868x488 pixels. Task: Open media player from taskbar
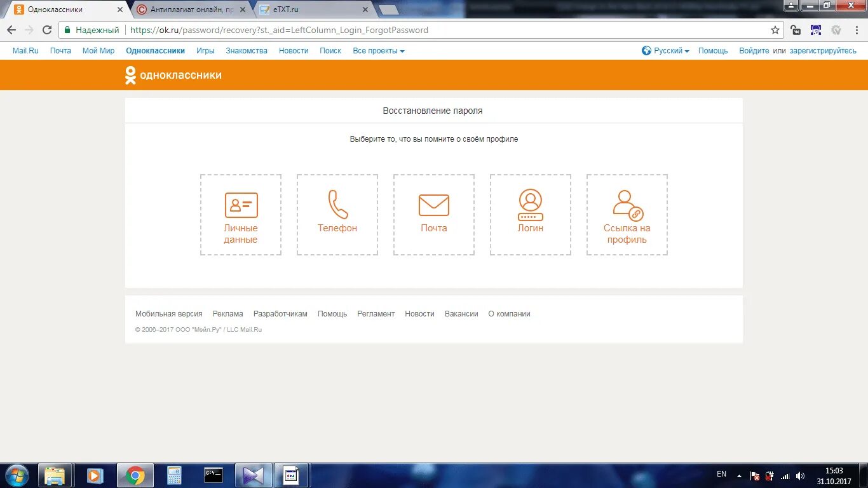tap(95, 475)
